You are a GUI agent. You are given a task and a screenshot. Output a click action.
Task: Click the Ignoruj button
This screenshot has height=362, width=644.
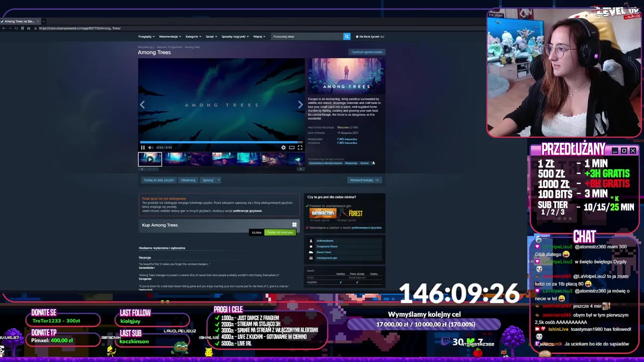pos(208,180)
